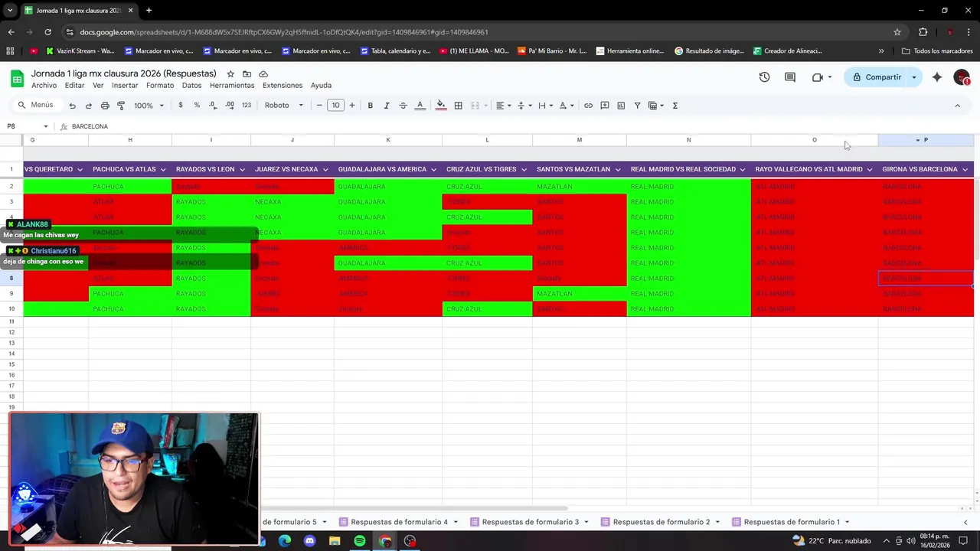Viewport: 980px width, 551px height.
Task: Start a Meet call via camera icon
Action: [x=817, y=77]
